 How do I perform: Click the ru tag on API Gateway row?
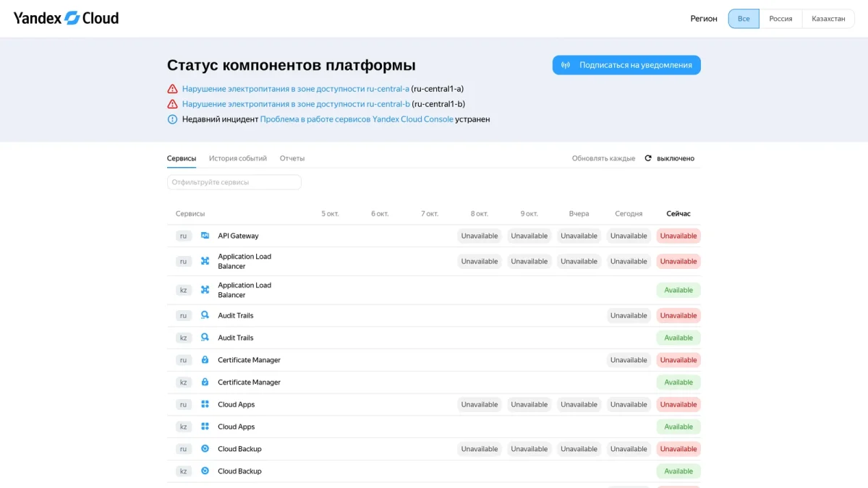184,236
